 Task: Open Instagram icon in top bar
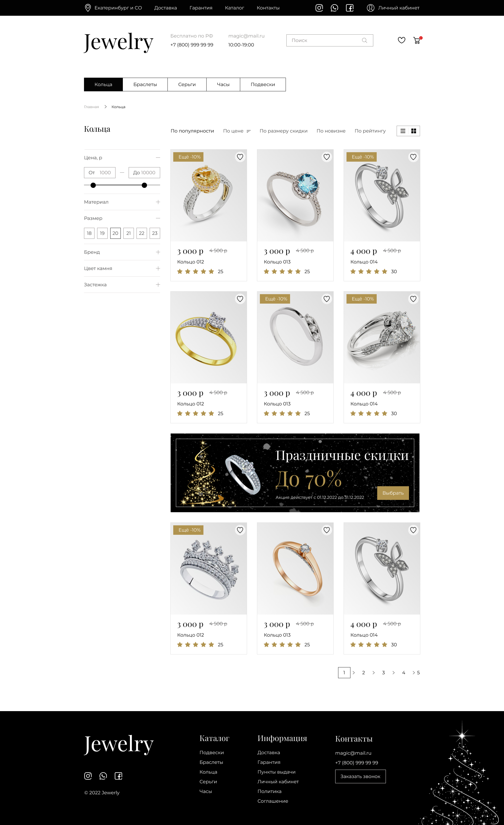[319, 8]
